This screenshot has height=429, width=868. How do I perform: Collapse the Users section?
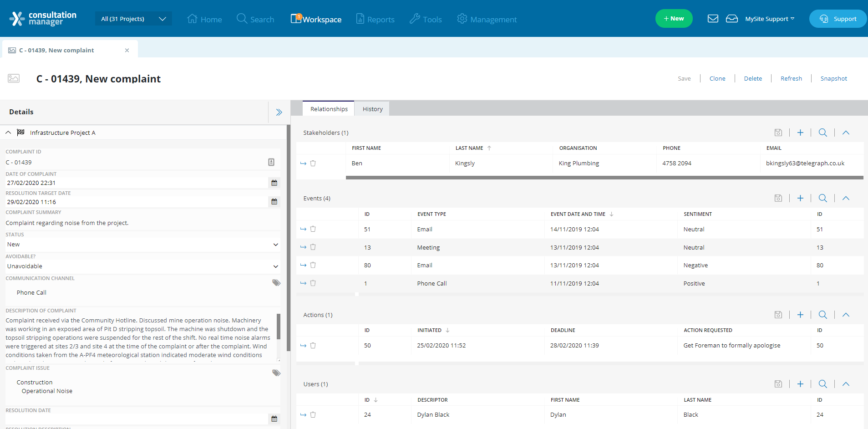(846, 384)
